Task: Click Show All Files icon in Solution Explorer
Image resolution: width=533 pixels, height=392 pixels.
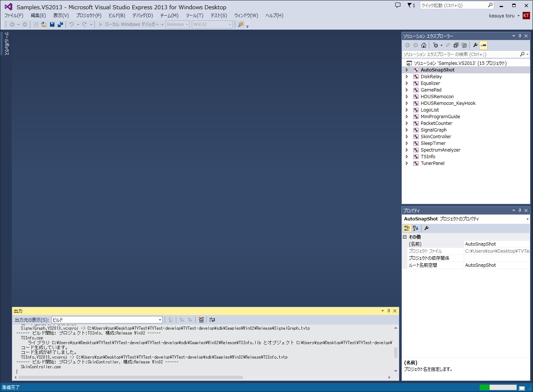Action: (464, 45)
